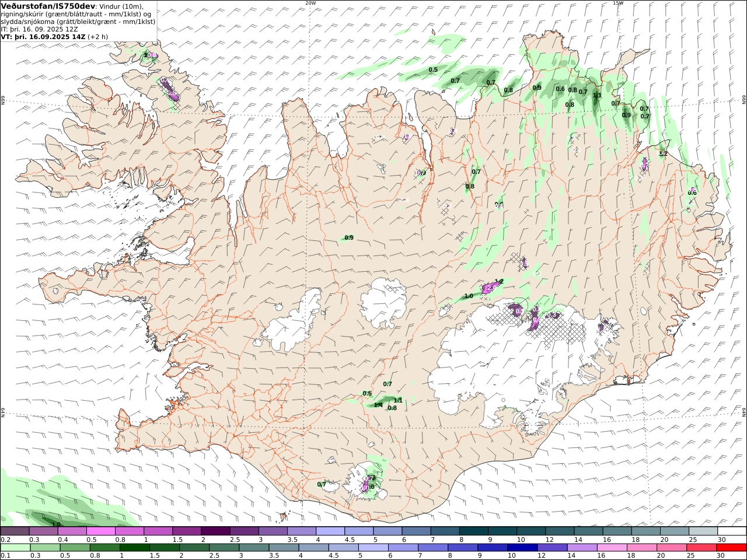The width and height of the screenshot is (747, 560).
Task: Select the royal blue 8 rain-scale swatch
Action: [x=463, y=548]
